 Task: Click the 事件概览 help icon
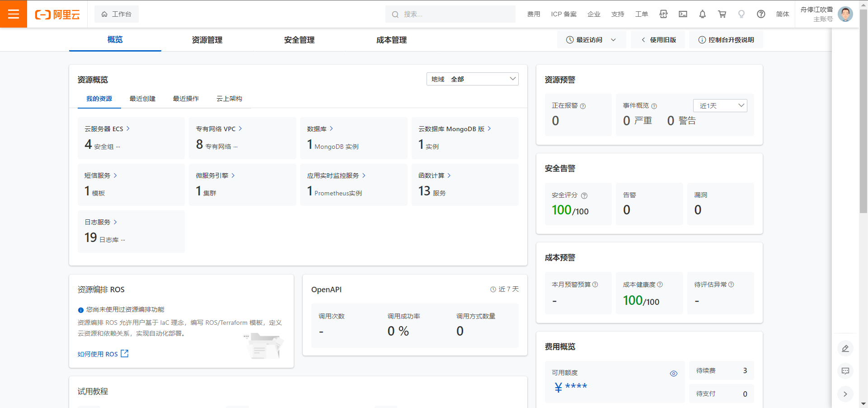click(x=654, y=106)
